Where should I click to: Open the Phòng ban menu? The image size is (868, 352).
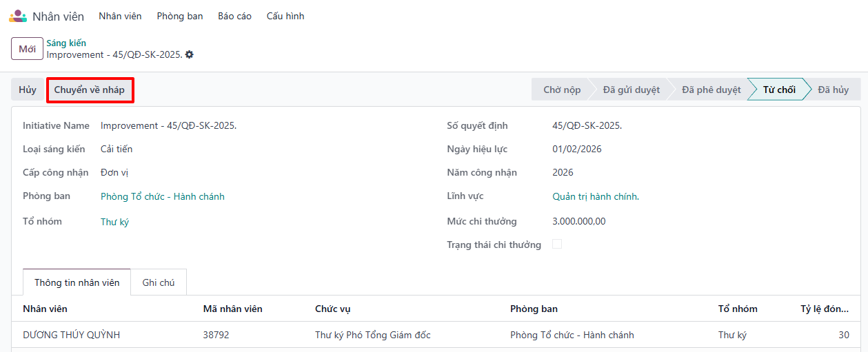tap(180, 16)
